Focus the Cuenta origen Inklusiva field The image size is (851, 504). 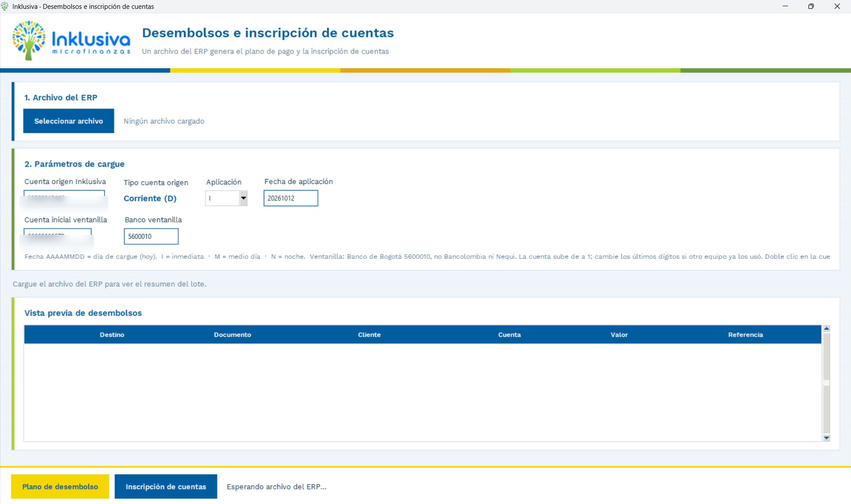point(64,198)
